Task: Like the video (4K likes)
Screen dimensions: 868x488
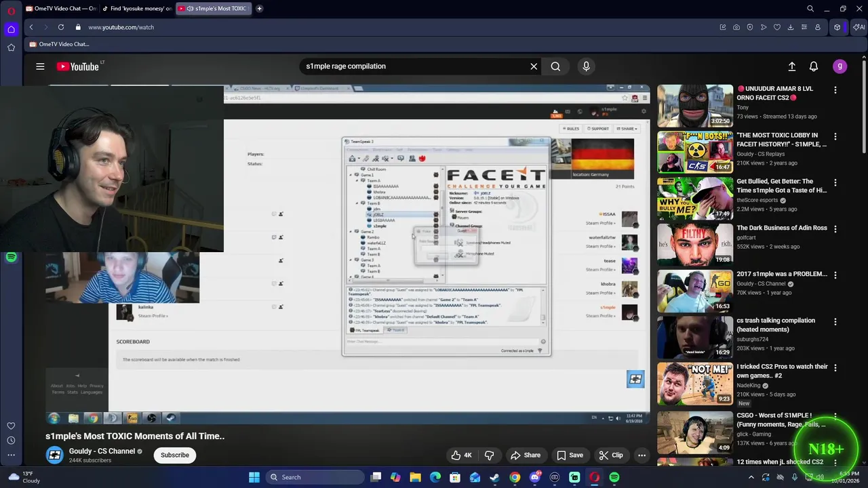Action: click(x=462, y=455)
